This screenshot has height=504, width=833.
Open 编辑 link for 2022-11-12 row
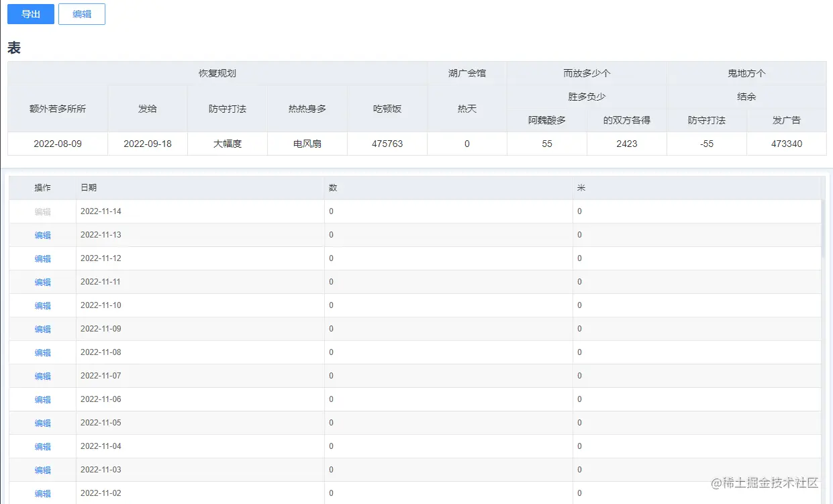pos(43,258)
